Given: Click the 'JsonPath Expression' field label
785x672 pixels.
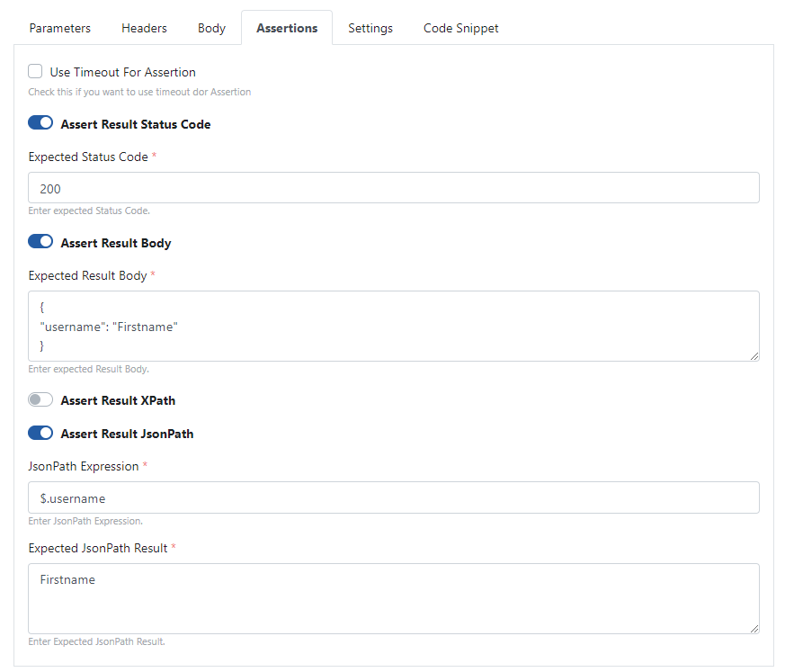Looking at the screenshot, I should click(x=83, y=466).
